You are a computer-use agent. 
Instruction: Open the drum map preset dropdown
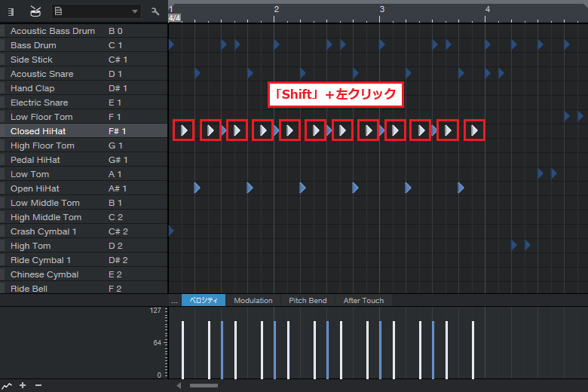click(x=96, y=11)
